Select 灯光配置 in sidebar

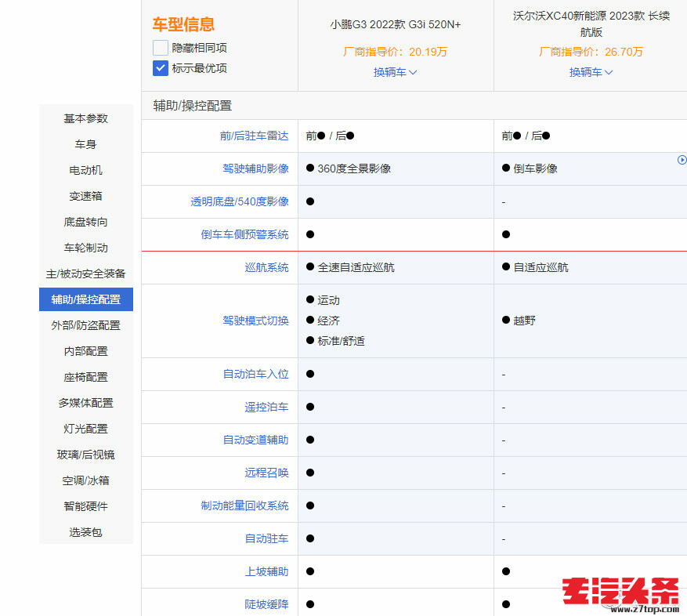[86, 429]
